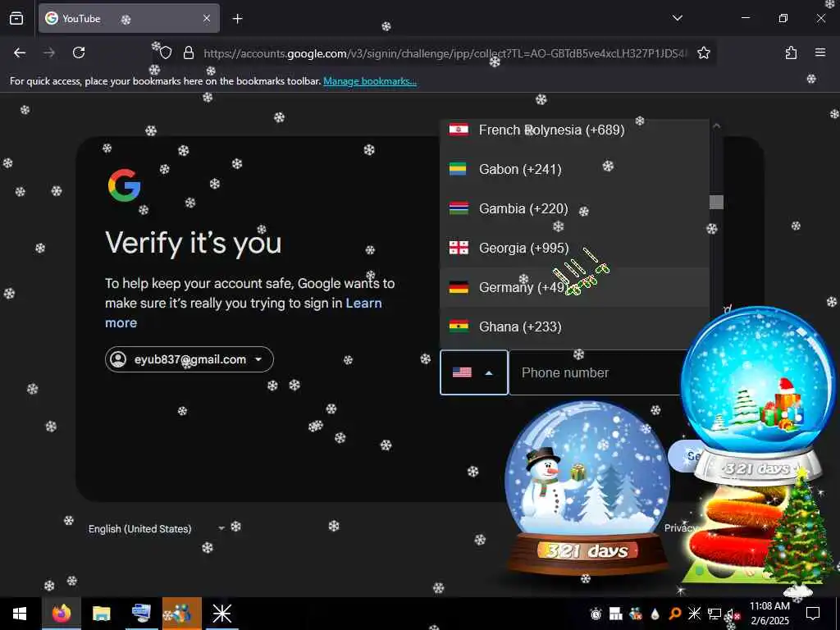Choose Gabon (+241) from the list

(x=574, y=169)
